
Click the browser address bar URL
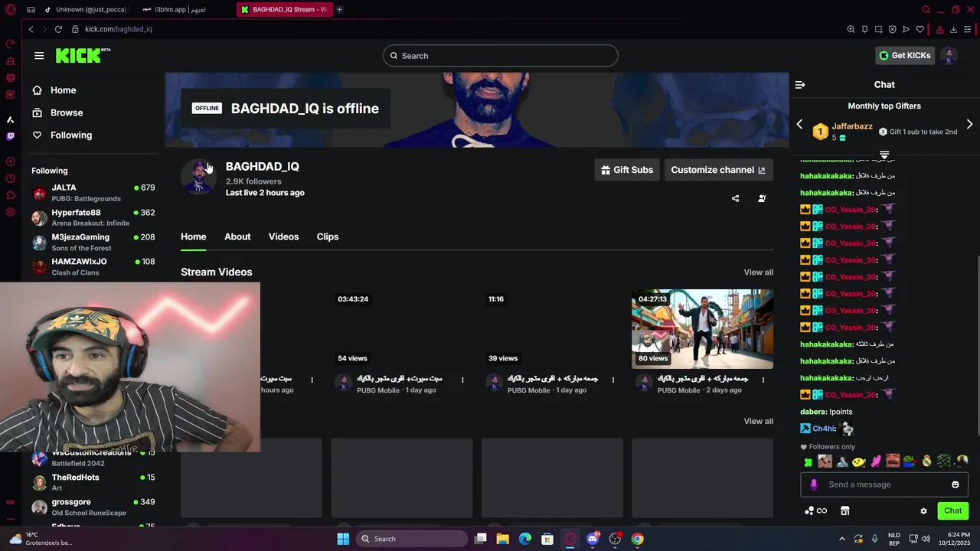tap(119, 29)
